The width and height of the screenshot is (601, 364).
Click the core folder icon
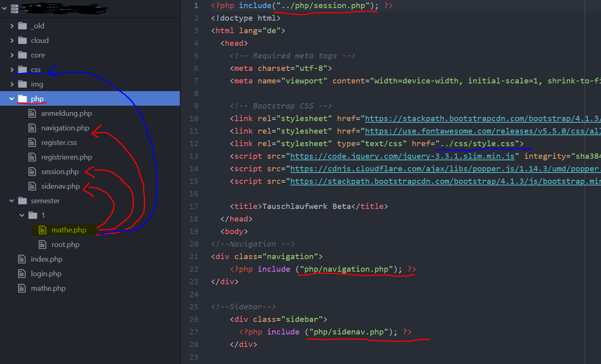[x=22, y=55]
